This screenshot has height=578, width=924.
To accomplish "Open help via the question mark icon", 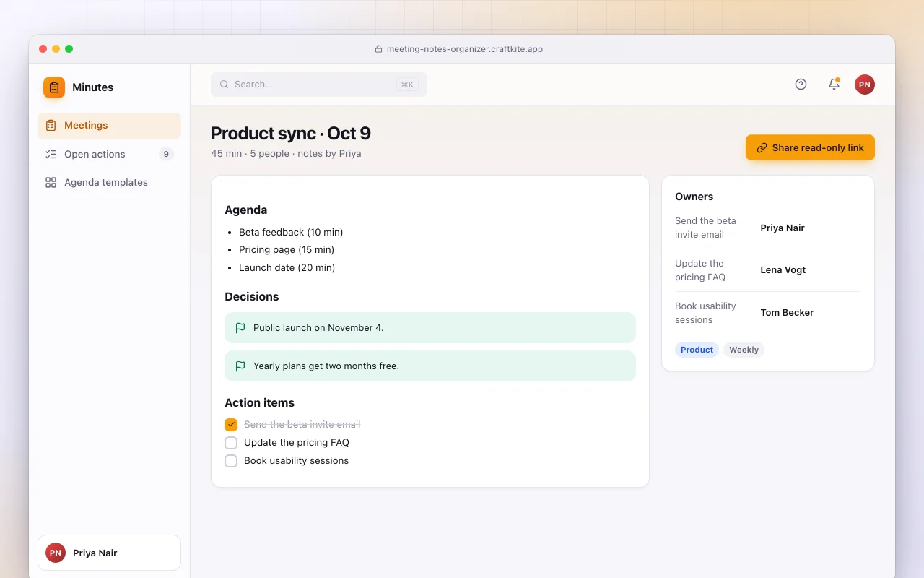I will pyautogui.click(x=801, y=85).
